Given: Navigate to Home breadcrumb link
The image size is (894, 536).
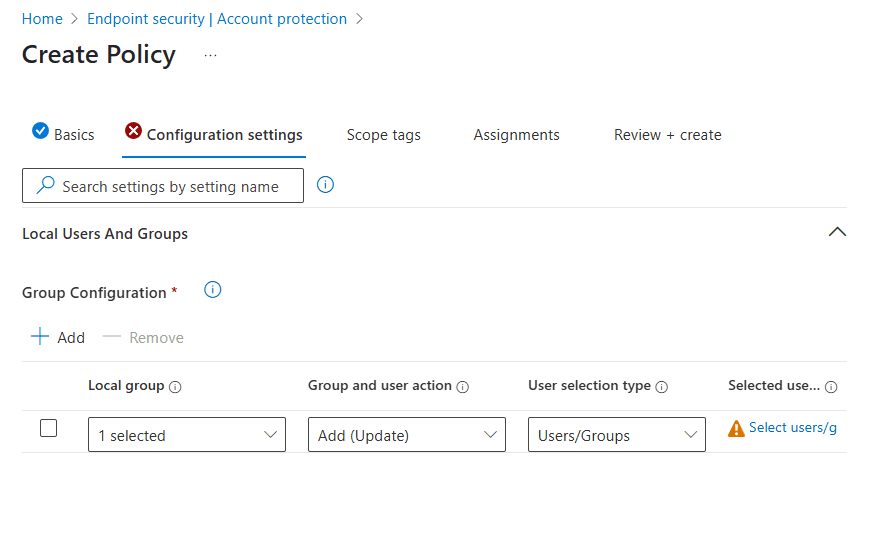Looking at the screenshot, I should pos(42,19).
